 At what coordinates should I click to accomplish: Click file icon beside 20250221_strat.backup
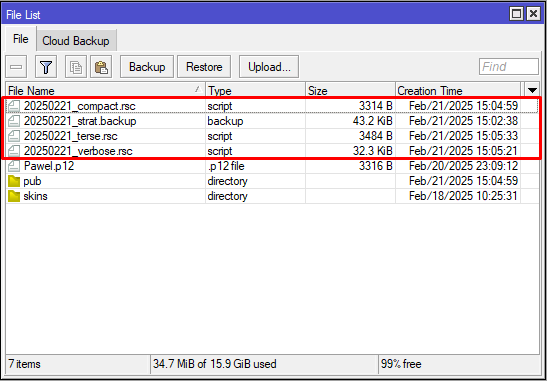(14, 121)
